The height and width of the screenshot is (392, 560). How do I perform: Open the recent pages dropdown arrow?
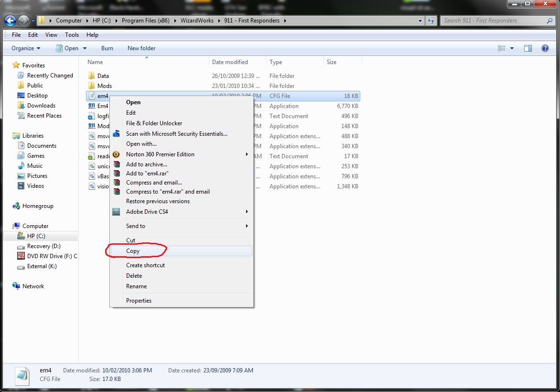click(33, 21)
